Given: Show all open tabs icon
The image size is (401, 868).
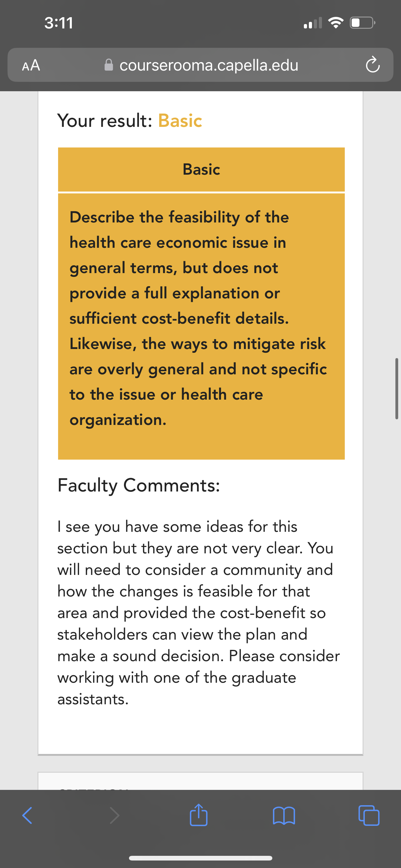Looking at the screenshot, I should [x=369, y=816].
